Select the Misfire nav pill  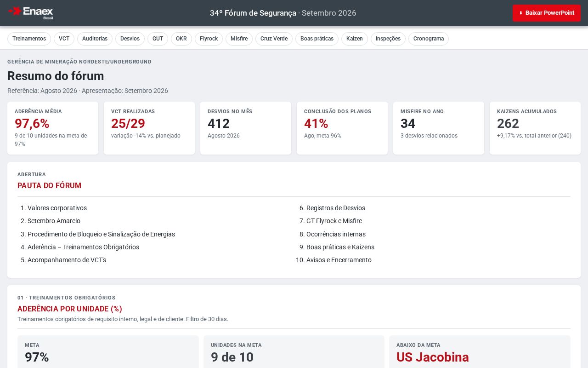(239, 39)
